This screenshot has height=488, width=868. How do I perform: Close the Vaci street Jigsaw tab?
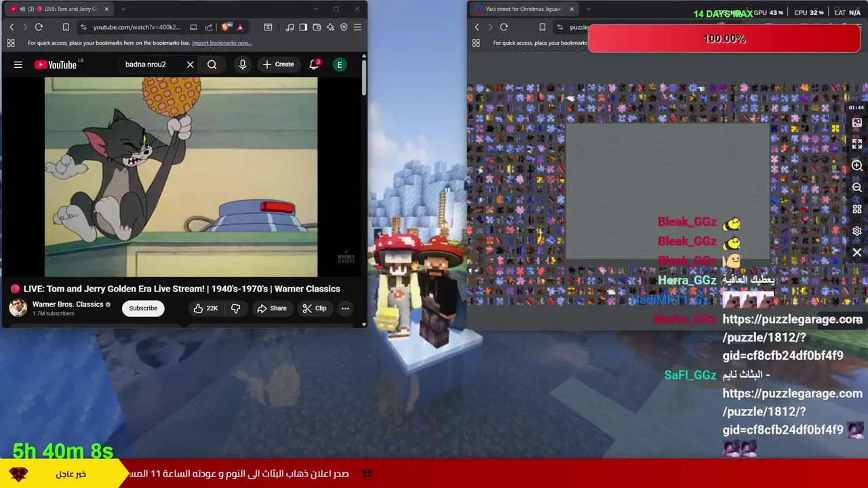point(572,9)
